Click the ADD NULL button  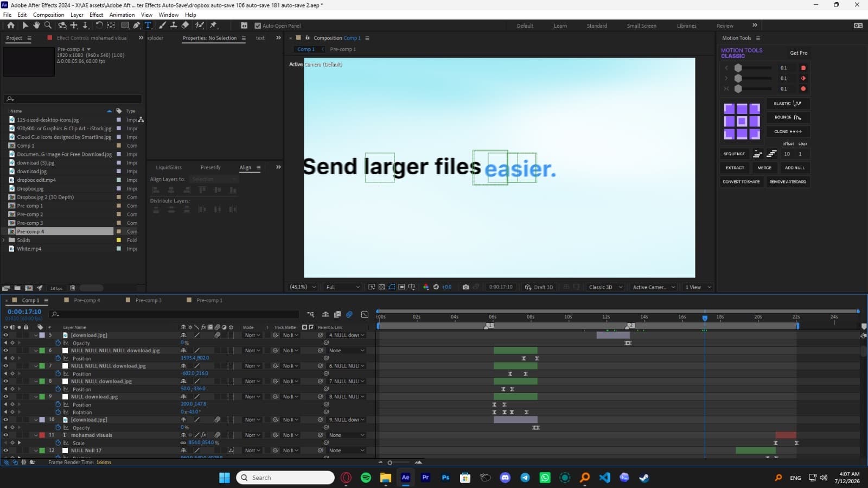pyautogui.click(x=795, y=168)
